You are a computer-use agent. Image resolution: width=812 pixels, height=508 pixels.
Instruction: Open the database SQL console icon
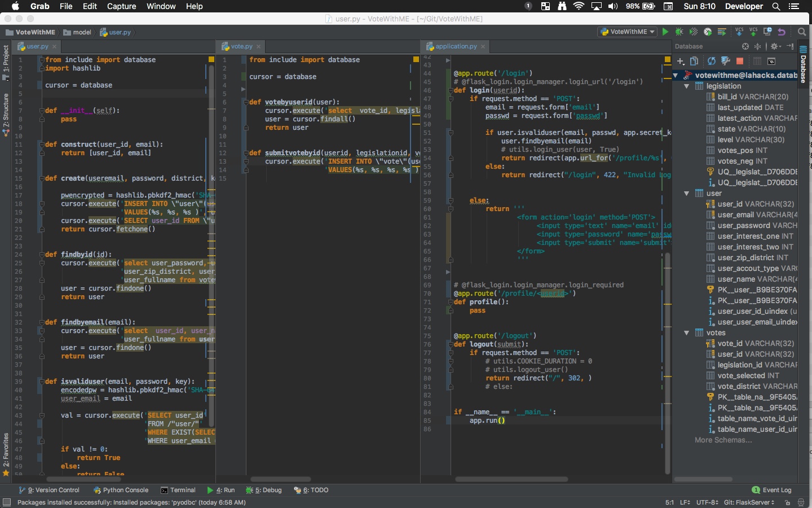tap(771, 61)
